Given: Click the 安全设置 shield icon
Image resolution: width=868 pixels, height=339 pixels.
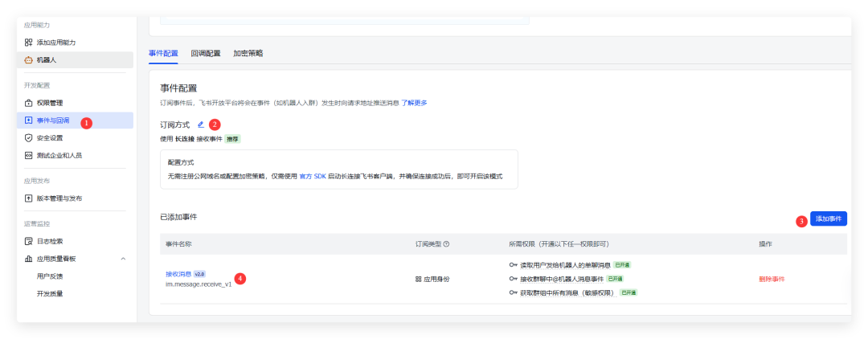Looking at the screenshot, I should click(x=28, y=137).
